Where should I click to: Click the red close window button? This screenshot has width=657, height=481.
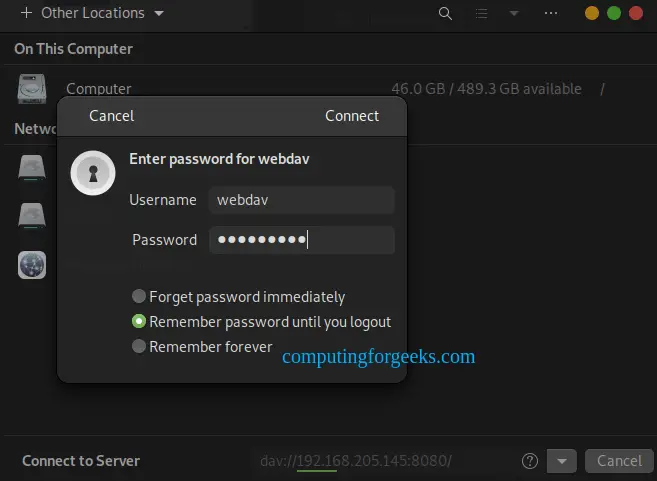636,13
